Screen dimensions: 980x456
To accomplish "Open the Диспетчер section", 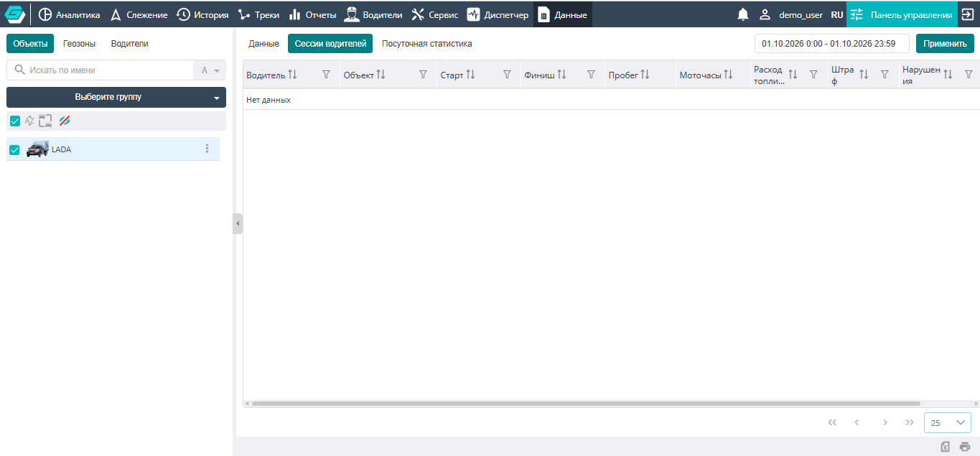I will (x=498, y=14).
